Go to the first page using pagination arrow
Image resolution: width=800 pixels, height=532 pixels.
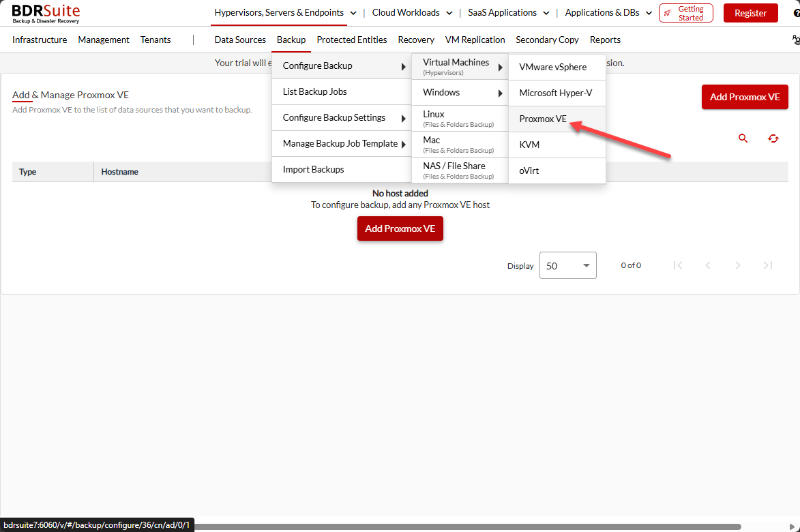[678, 265]
